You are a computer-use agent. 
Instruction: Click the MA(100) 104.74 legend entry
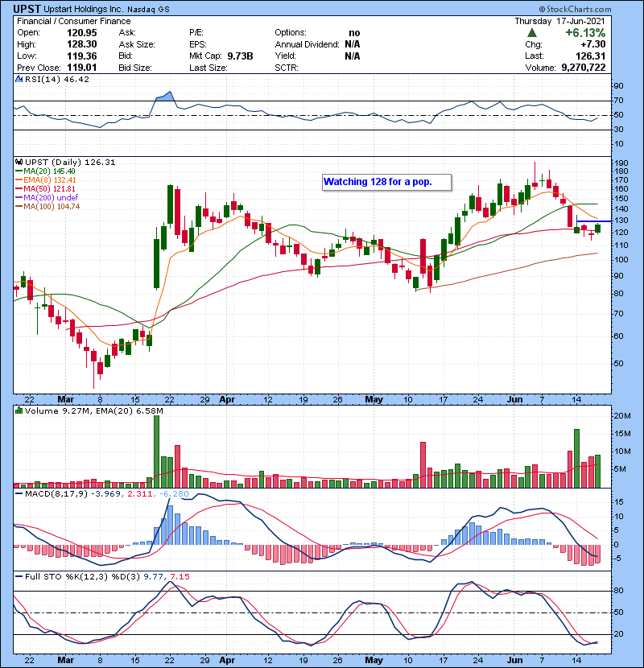point(47,206)
